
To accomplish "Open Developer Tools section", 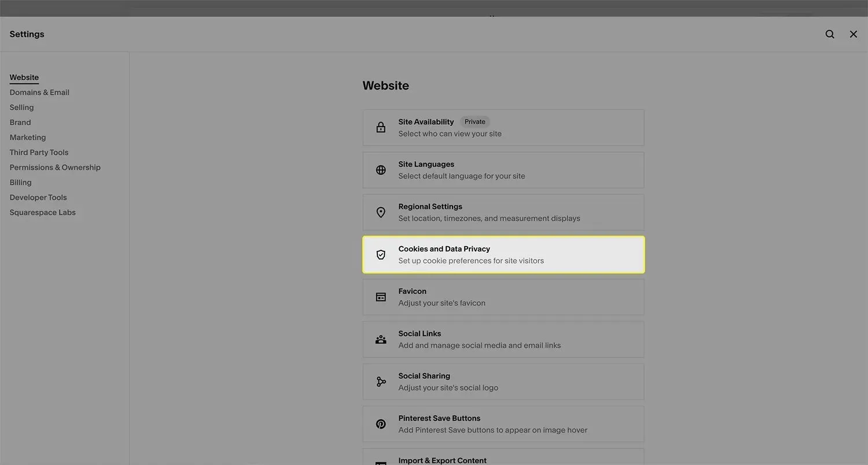I will tap(38, 198).
